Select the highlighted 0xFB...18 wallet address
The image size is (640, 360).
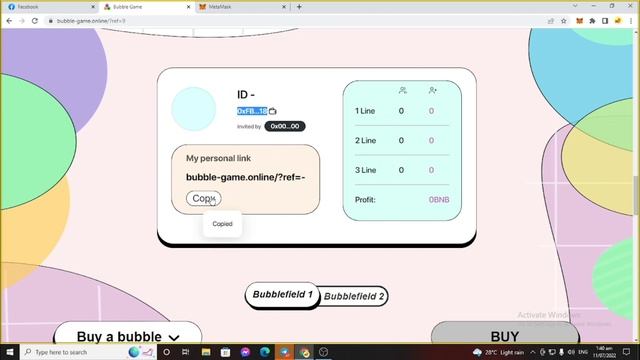pyautogui.click(x=252, y=111)
